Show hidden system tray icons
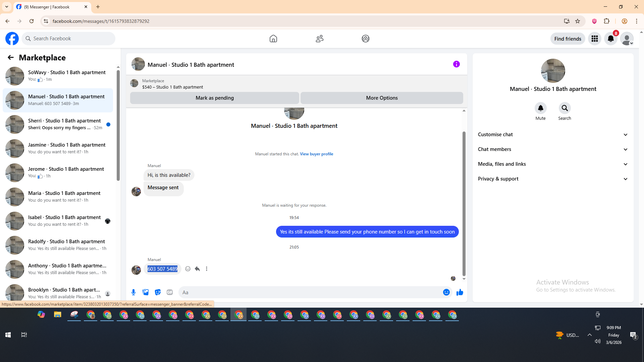Image resolution: width=644 pixels, height=362 pixels. [589, 335]
